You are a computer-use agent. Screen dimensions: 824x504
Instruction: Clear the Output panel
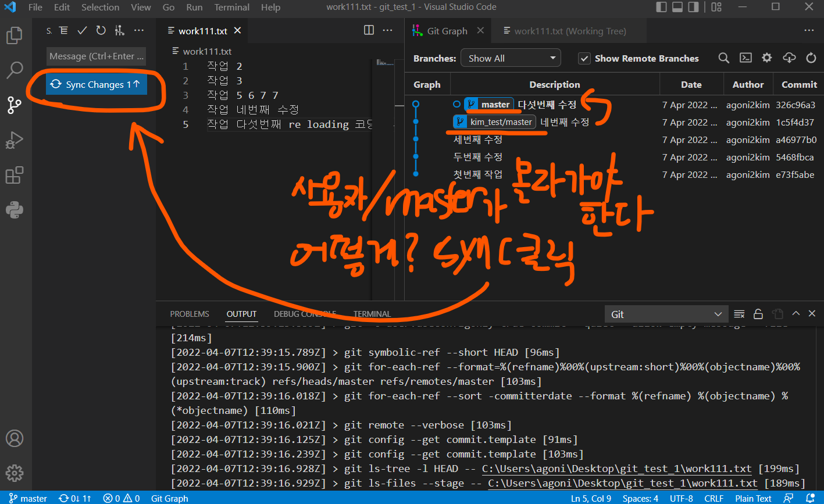pyautogui.click(x=739, y=314)
